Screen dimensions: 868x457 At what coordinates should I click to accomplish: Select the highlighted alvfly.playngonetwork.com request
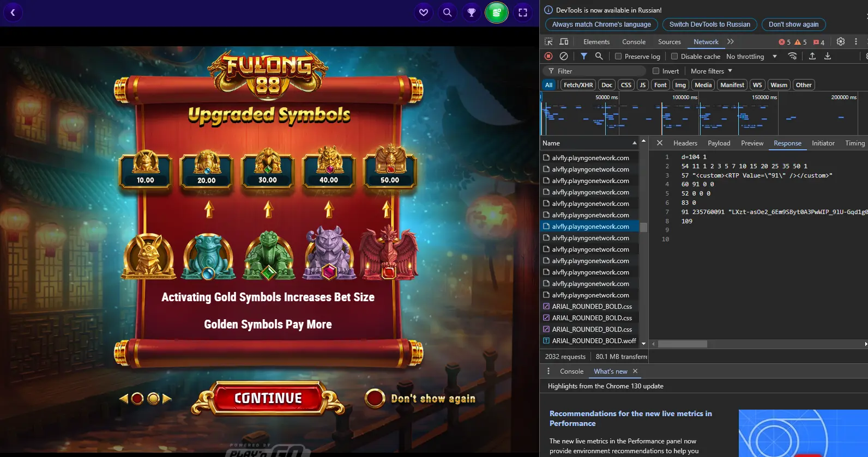[590, 227]
